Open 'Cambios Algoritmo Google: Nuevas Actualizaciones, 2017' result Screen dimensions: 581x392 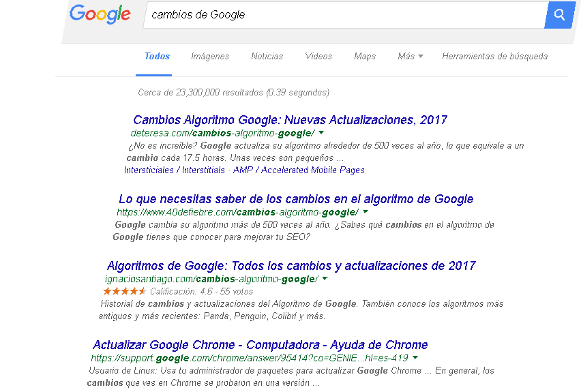click(x=290, y=120)
